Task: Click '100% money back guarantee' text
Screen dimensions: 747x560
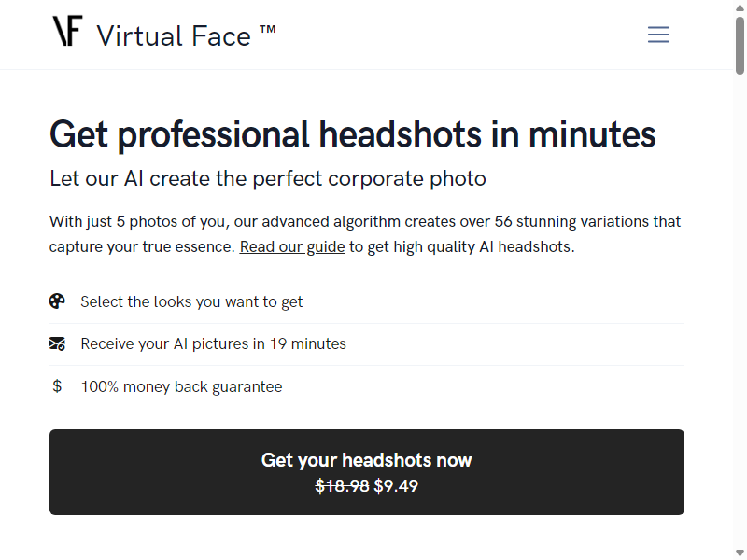Action: [x=181, y=386]
